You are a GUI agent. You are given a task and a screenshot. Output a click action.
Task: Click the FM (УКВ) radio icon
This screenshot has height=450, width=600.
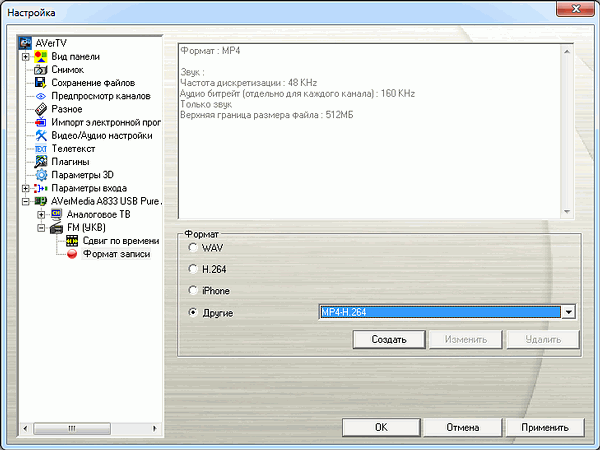56,228
